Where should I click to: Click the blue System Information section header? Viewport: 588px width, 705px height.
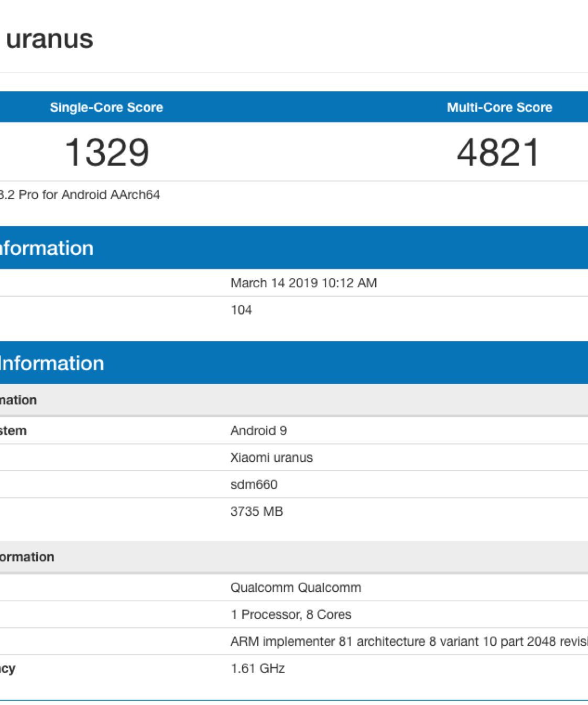click(51, 363)
